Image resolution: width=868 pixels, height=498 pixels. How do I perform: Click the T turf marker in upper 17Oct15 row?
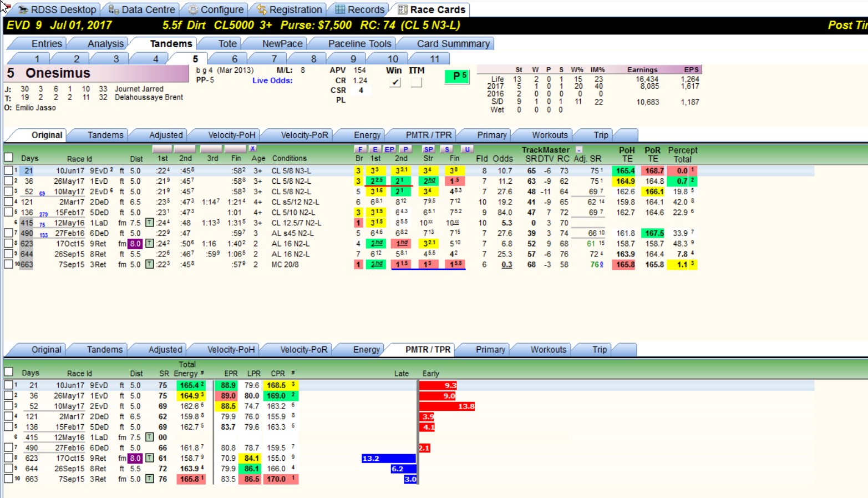click(149, 244)
